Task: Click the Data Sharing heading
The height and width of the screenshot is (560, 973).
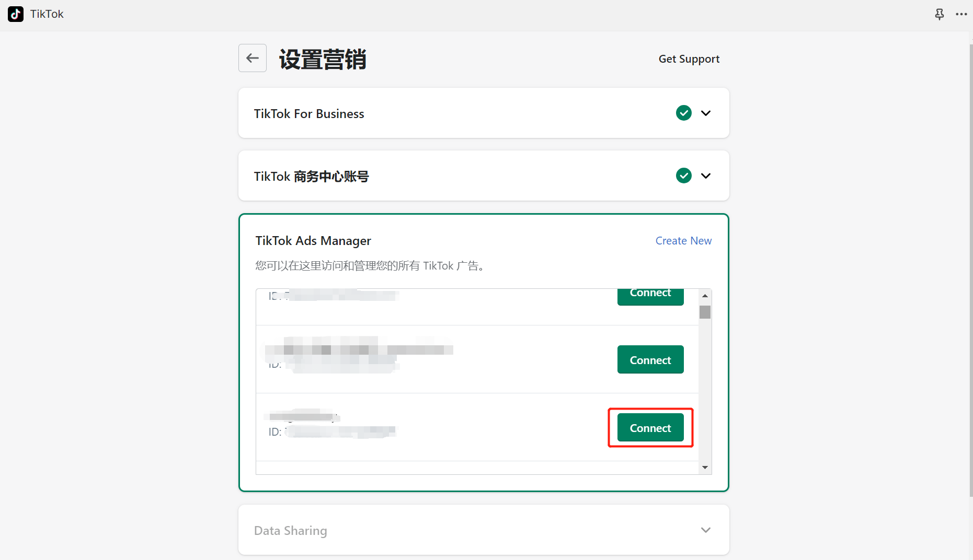Action: pos(291,531)
